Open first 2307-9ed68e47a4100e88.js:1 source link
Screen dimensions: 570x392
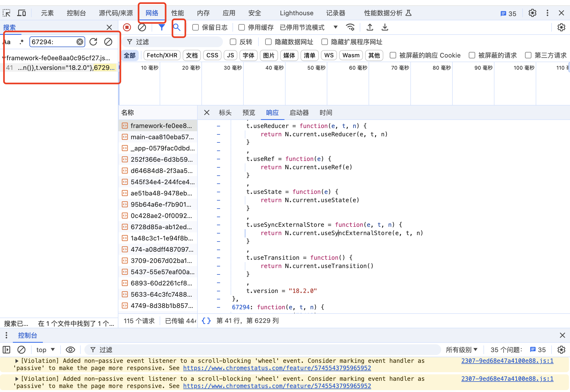507,361
